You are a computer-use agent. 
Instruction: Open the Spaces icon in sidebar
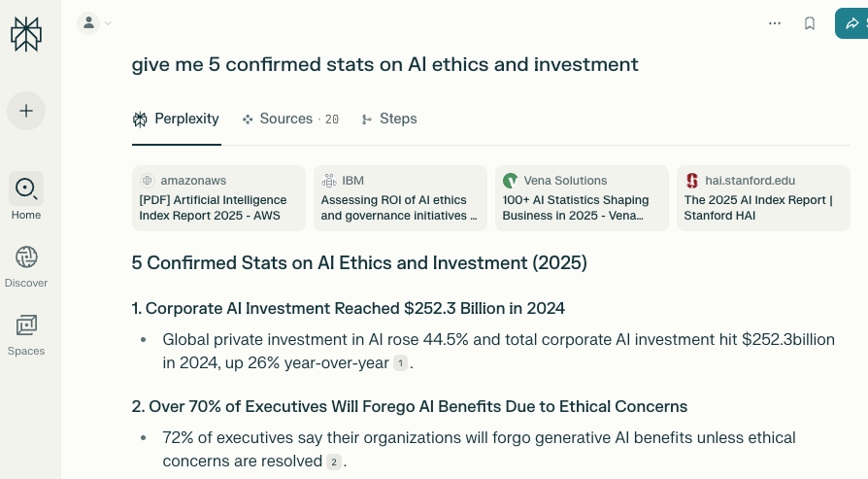[26, 325]
